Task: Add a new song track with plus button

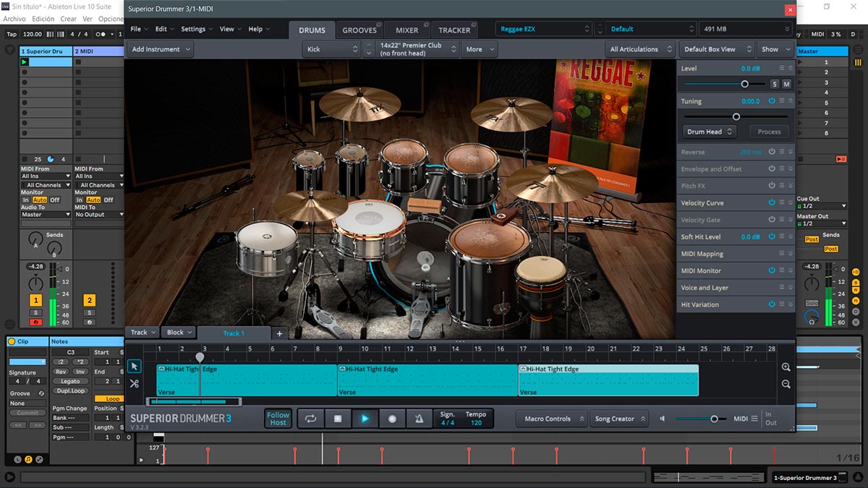Action: pyautogui.click(x=280, y=333)
